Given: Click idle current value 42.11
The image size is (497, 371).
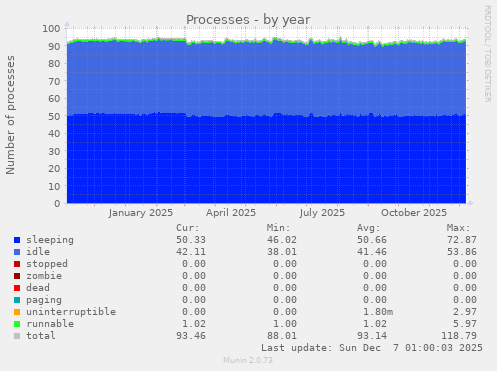Looking at the screenshot, I should tap(191, 252).
